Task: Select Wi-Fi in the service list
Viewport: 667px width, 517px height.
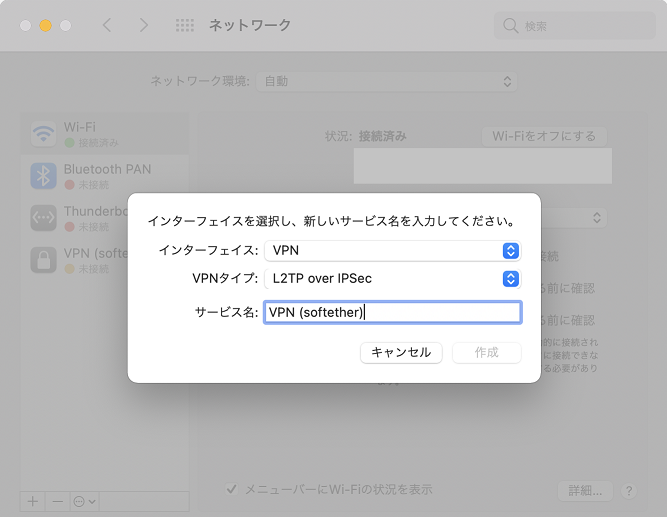Action: pos(105,134)
